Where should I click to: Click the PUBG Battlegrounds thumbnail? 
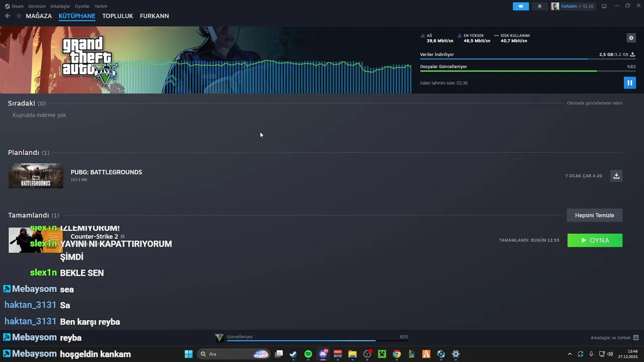tap(36, 175)
